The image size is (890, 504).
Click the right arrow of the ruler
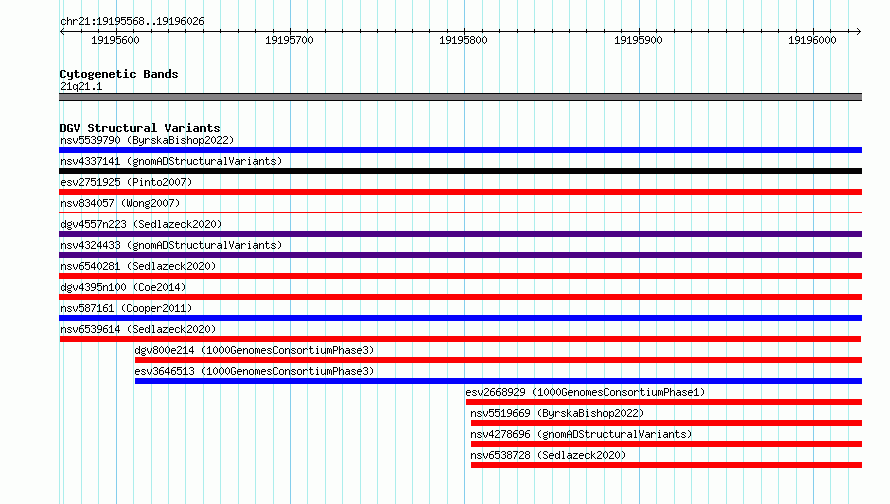coord(858,31)
